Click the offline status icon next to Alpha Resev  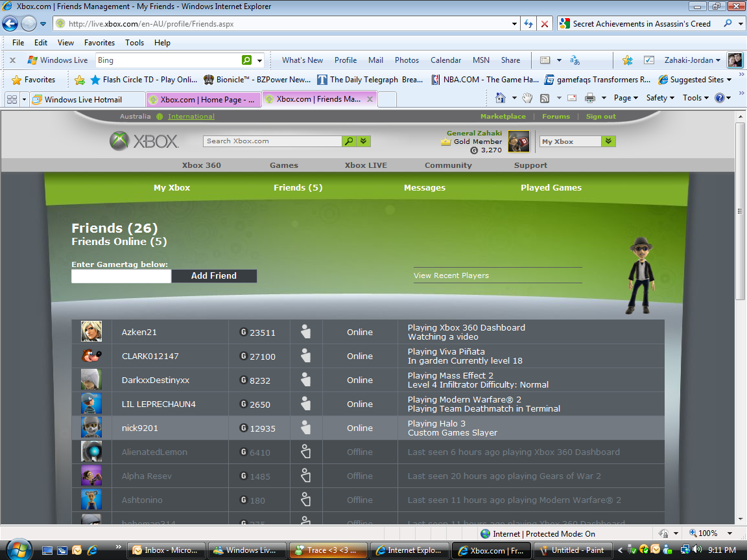[305, 476]
